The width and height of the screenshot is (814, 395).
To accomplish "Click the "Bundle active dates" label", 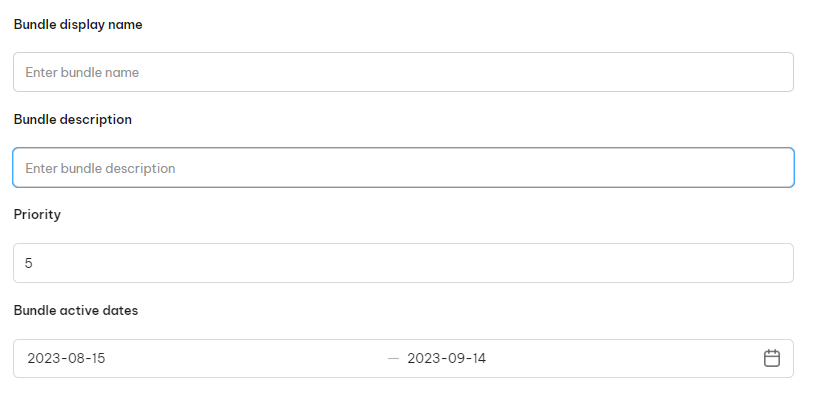I will 76,310.
